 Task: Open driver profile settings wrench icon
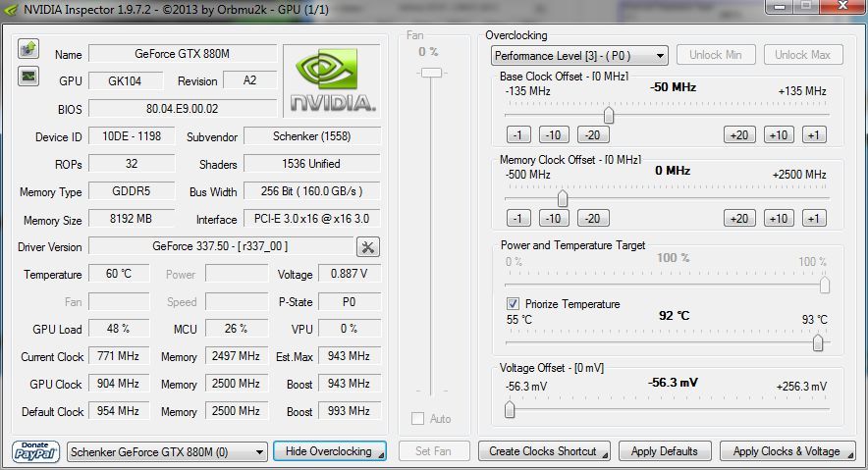368,246
